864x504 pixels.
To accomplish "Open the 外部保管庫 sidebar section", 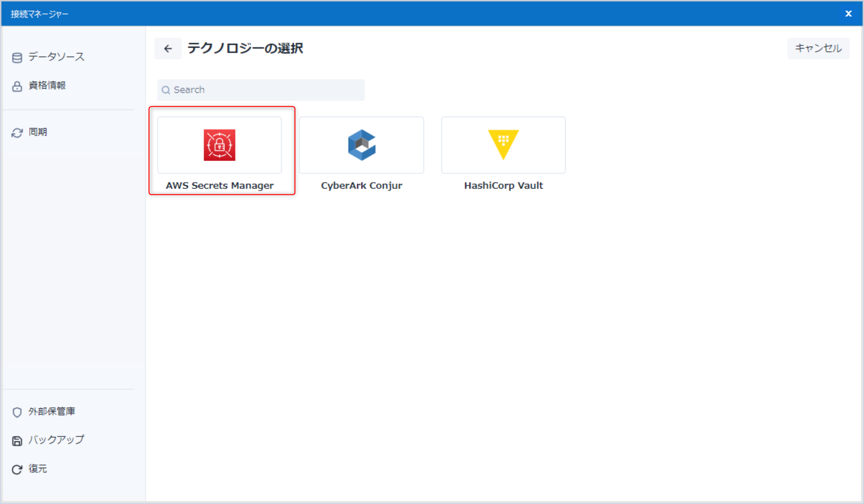I will [x=51, y=411].
